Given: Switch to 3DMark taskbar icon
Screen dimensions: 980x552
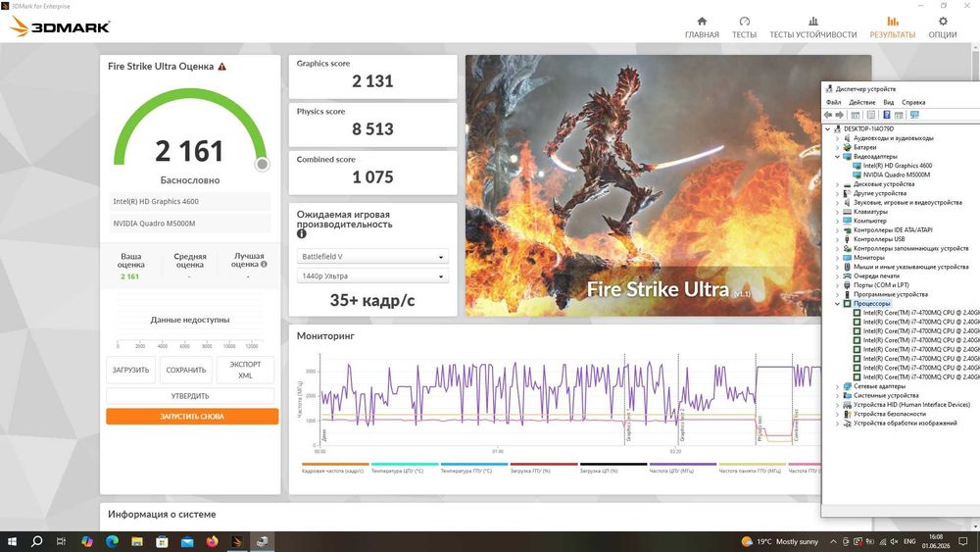Looking at the screenshot, I should coord(237,541).
